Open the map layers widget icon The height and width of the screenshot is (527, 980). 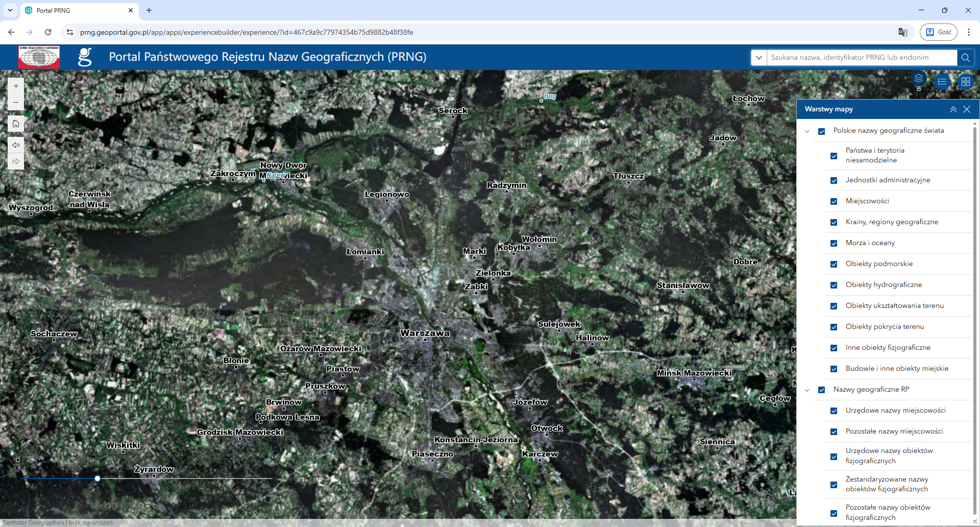click(x=919, y=79)
